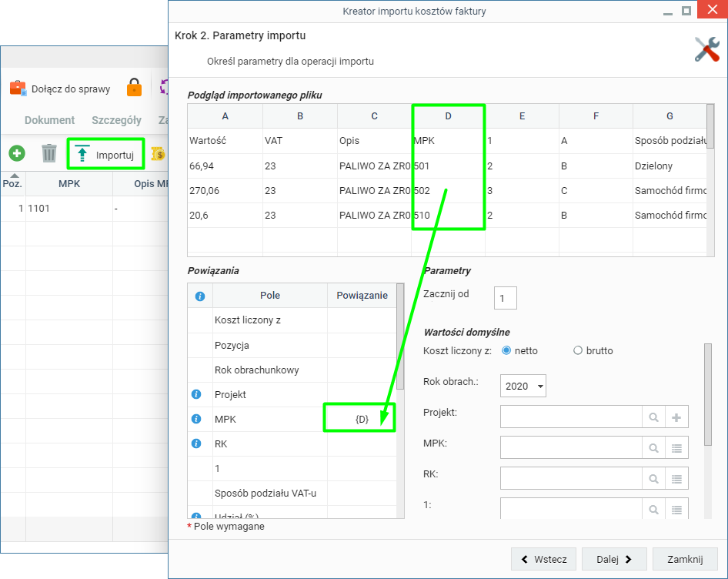The height and width of the screenshot is (579, 728).
Task: Click the preview cell with value 270,06
Action: 225,190
